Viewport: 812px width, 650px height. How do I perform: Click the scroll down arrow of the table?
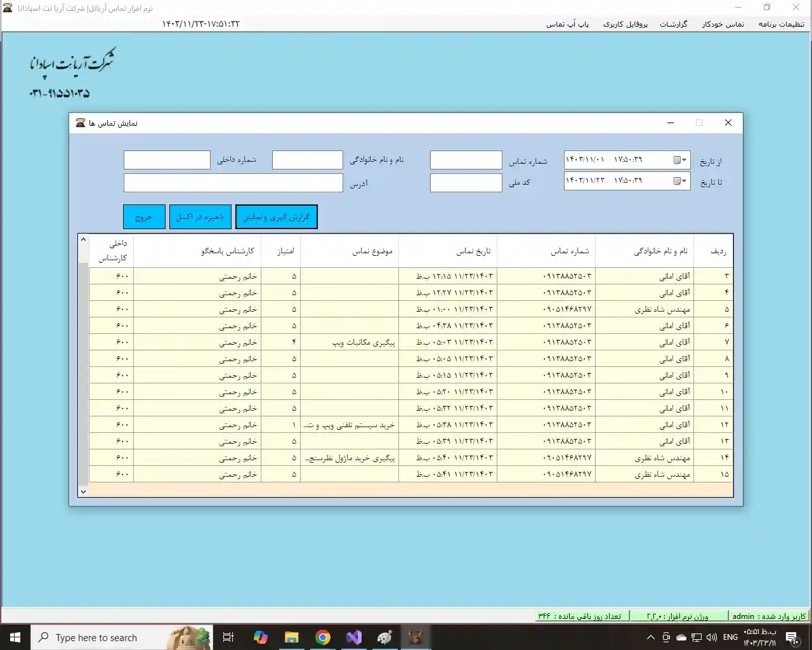83,491
